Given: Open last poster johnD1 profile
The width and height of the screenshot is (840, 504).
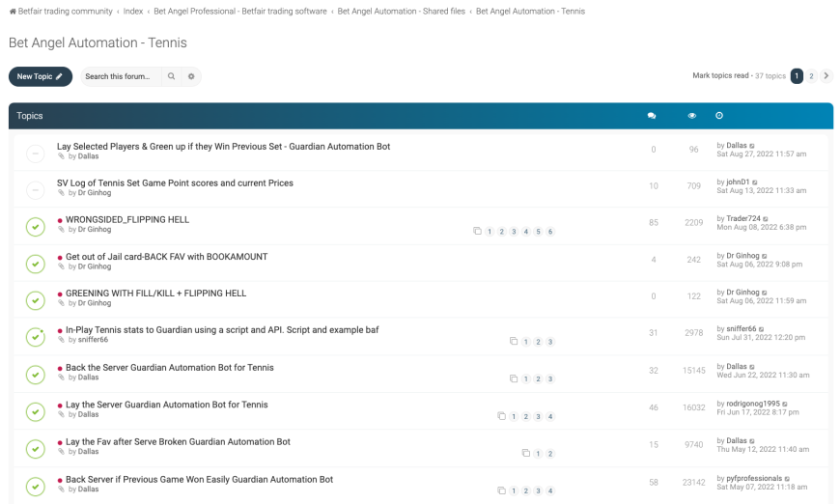Looking at the screenshot, I should 738,182.
